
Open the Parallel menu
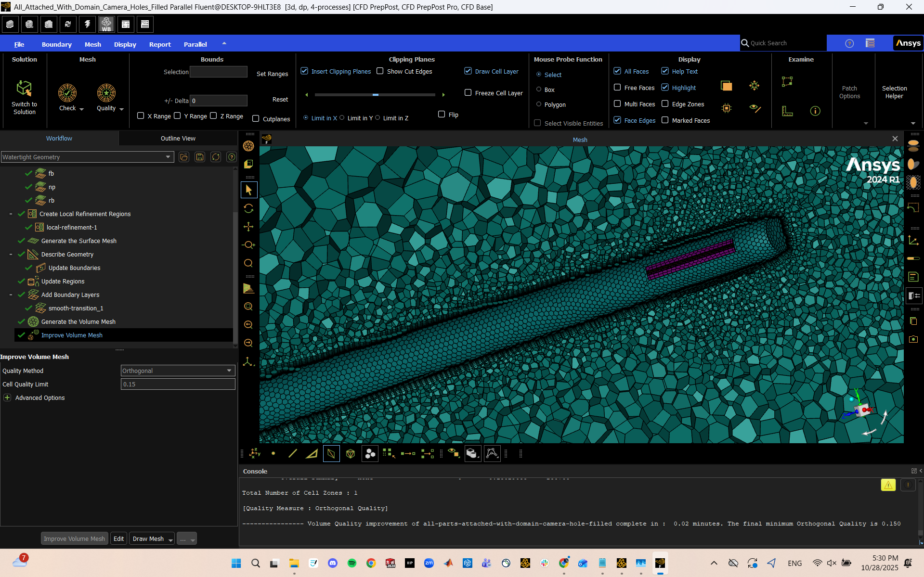pyautogui.click(x=195, y=44)
